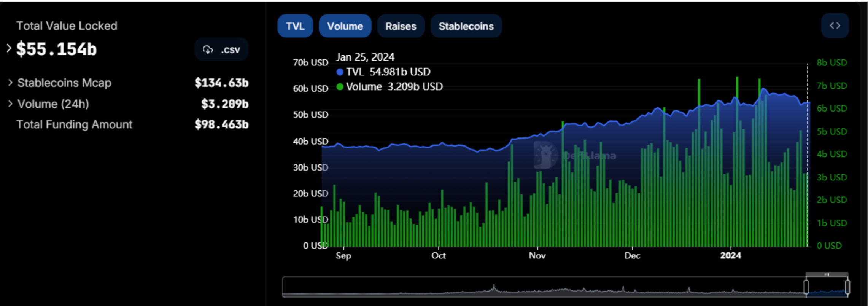Click the green Volume legend dot
This screenshot has width=868, height=306.
[x=340, y=87]
